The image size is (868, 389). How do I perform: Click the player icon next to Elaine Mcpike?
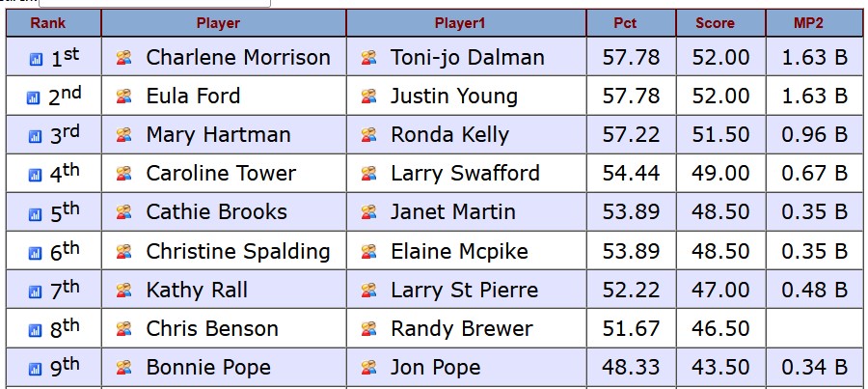[x=368, y=251]
